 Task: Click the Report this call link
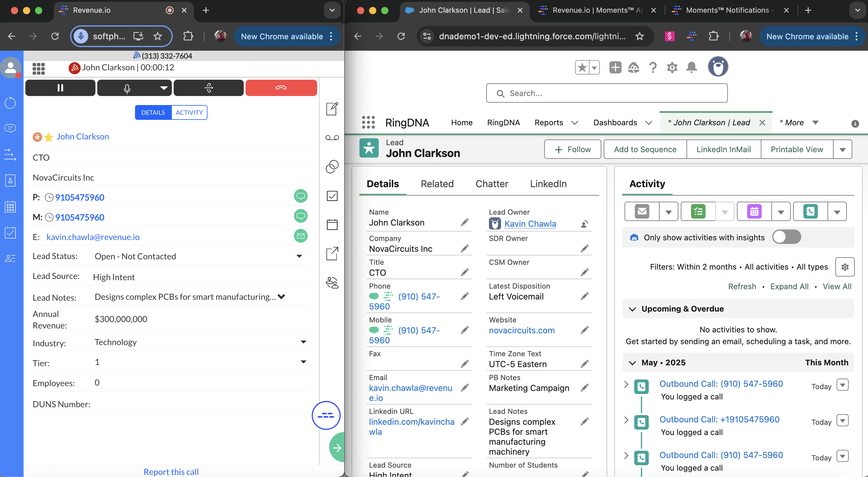171,471
